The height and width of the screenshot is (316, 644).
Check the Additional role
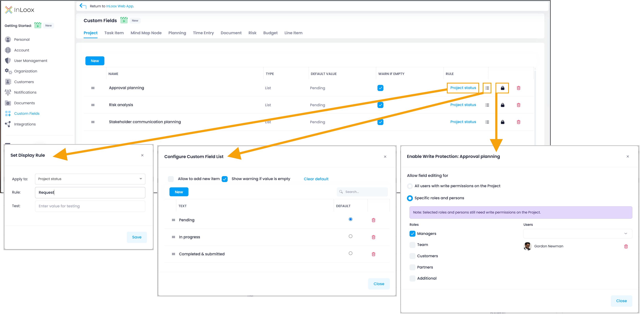click(412, 278)
